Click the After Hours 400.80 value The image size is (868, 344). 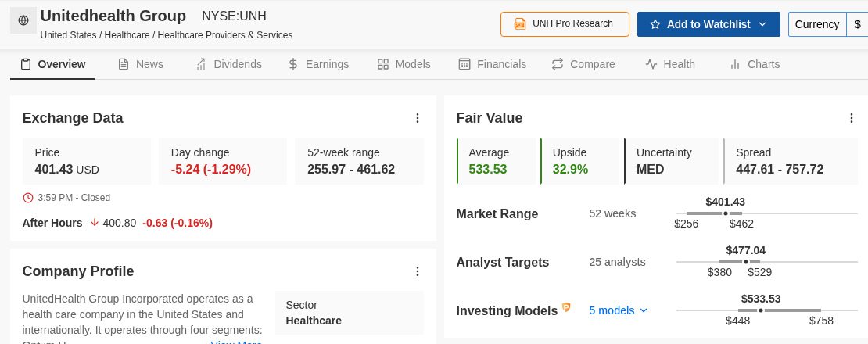(119, 223)
